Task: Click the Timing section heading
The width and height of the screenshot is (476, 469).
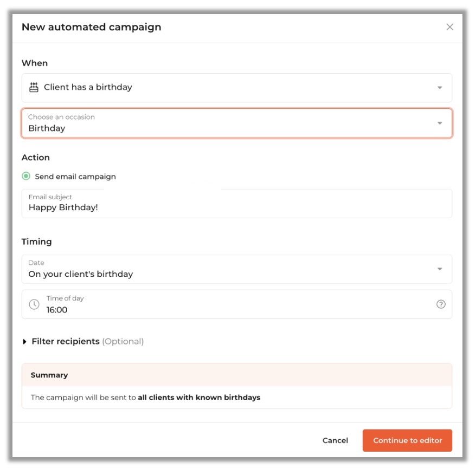Action: 37,242
